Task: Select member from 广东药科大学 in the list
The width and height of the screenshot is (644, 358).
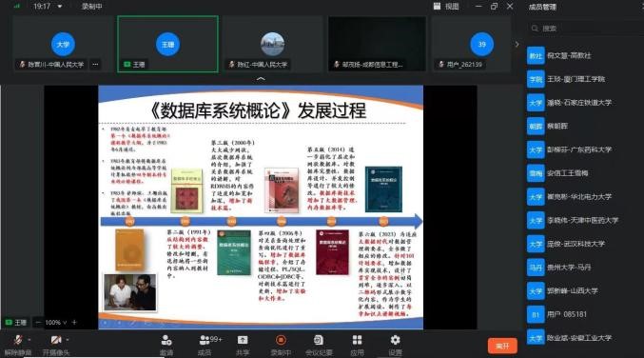Action: [585, 149]
